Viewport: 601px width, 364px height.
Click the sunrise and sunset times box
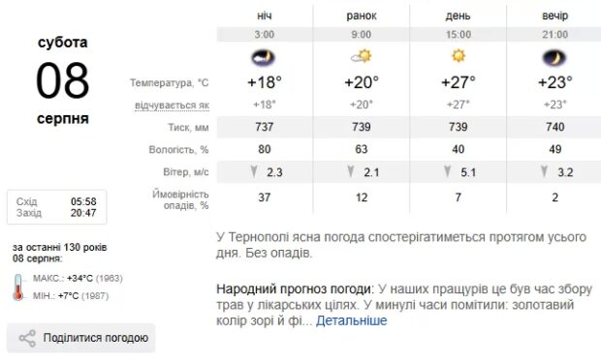[x=57, y=207]
